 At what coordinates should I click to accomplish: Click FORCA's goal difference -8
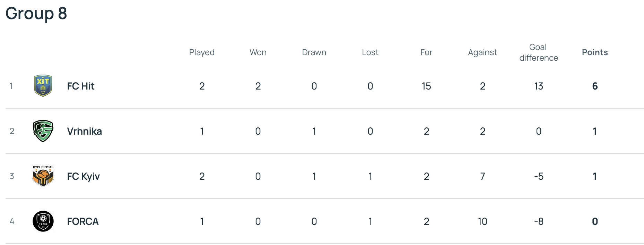click(x=539, y=221)
